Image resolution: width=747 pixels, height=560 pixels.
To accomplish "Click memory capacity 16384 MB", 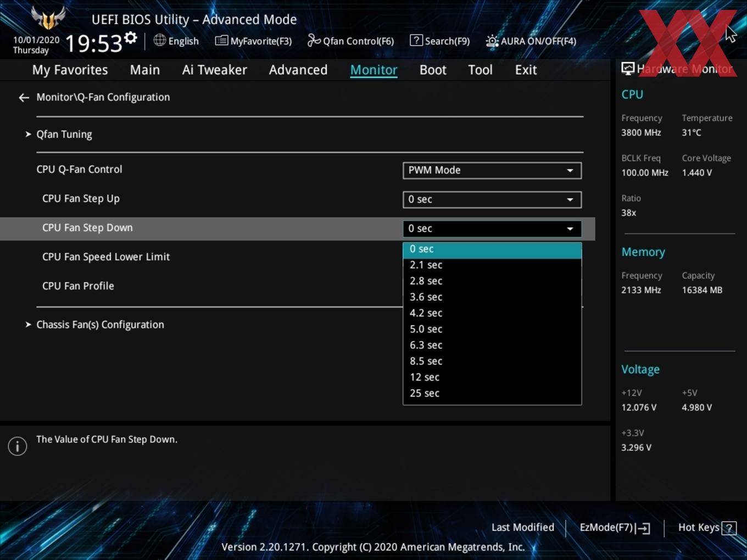I will [x=702, y=290].
